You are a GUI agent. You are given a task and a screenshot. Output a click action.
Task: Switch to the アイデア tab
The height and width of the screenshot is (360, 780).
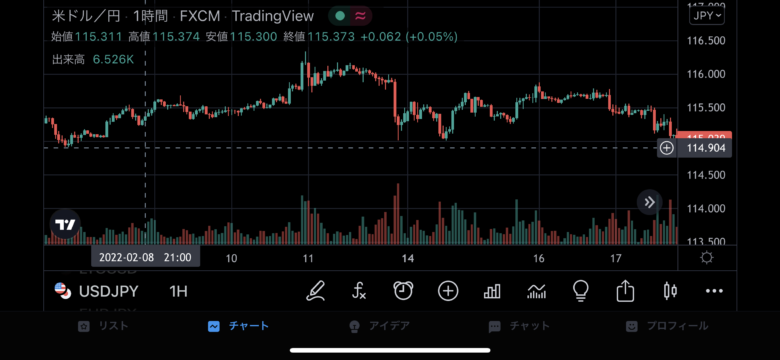click(380, 326)
